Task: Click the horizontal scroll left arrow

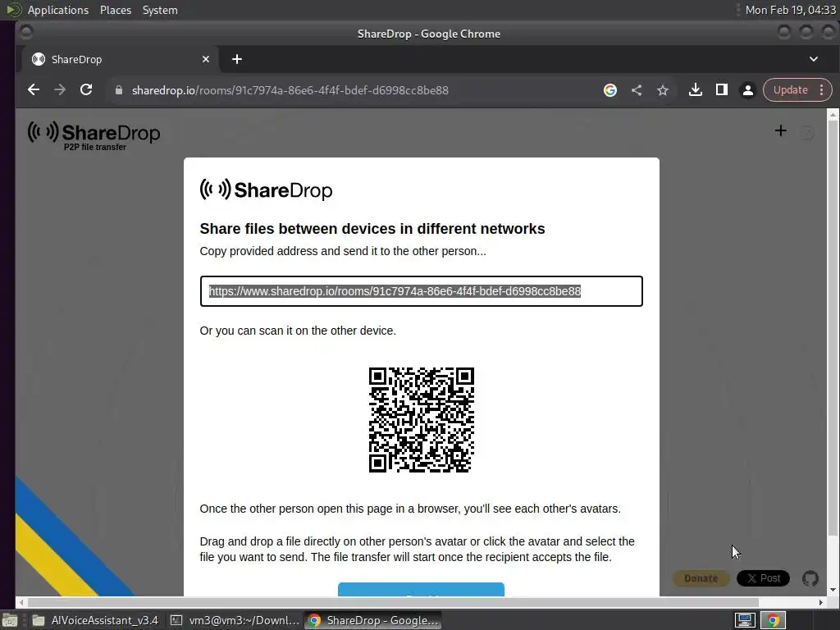Action: (21, 603)
